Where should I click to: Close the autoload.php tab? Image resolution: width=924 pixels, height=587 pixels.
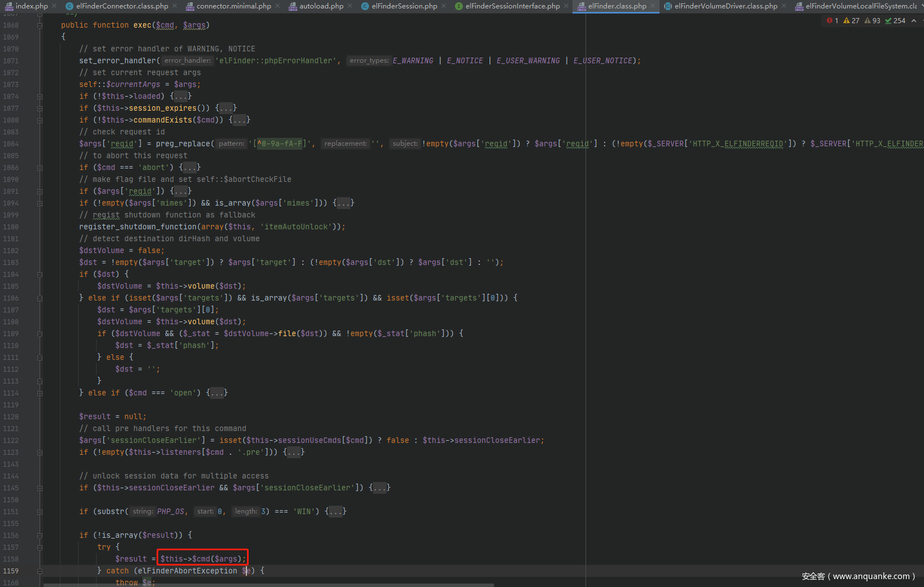(x=350, y=6)
